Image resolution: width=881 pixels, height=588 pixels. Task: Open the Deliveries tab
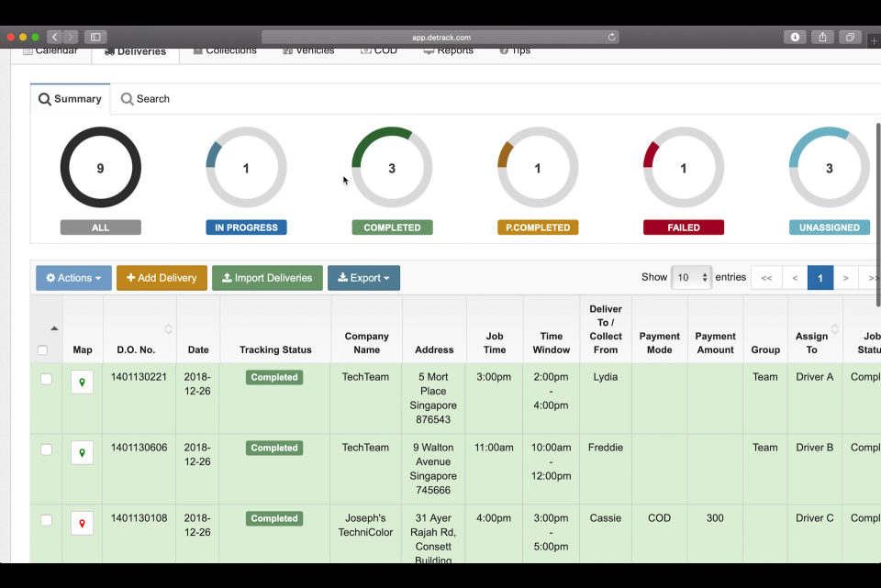coord(135,51)
